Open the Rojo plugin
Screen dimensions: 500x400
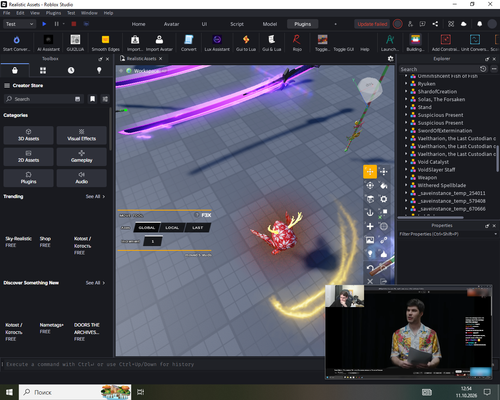[297, 43]
